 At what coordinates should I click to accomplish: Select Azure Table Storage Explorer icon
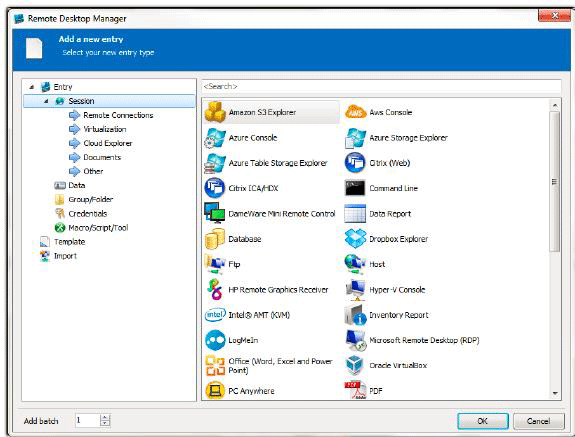(x=215, y=163)
